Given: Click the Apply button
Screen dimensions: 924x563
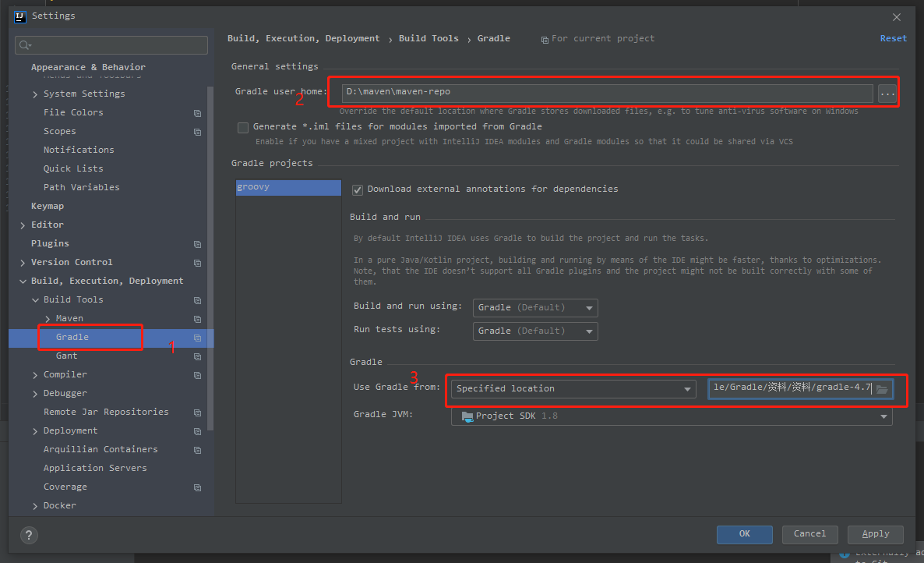Looking at the screenshot, I should 875,535.
